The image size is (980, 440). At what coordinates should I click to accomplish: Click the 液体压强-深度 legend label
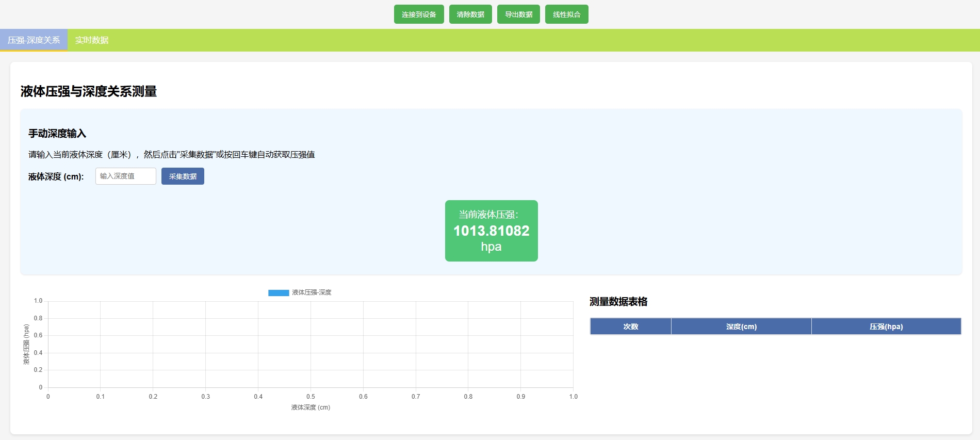tap(312, 292)
